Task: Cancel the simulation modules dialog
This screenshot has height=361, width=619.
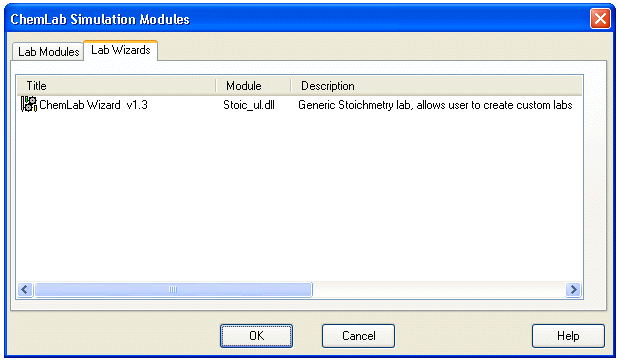Action: point(358,336)
